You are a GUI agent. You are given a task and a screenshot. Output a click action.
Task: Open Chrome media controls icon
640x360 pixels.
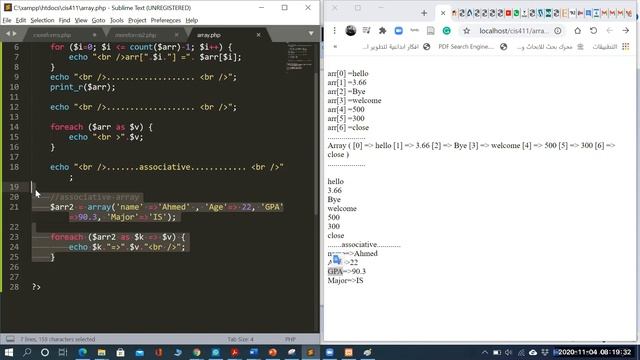tap(367, 31)
